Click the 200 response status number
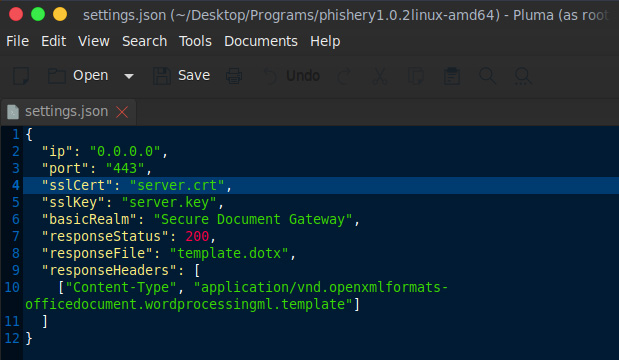 [197, 236]
